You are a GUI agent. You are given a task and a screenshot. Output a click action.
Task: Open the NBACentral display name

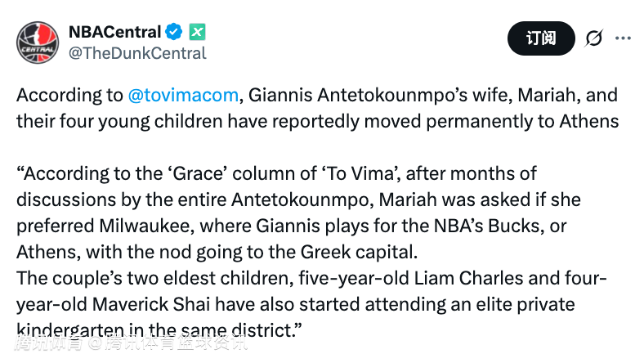114,32
